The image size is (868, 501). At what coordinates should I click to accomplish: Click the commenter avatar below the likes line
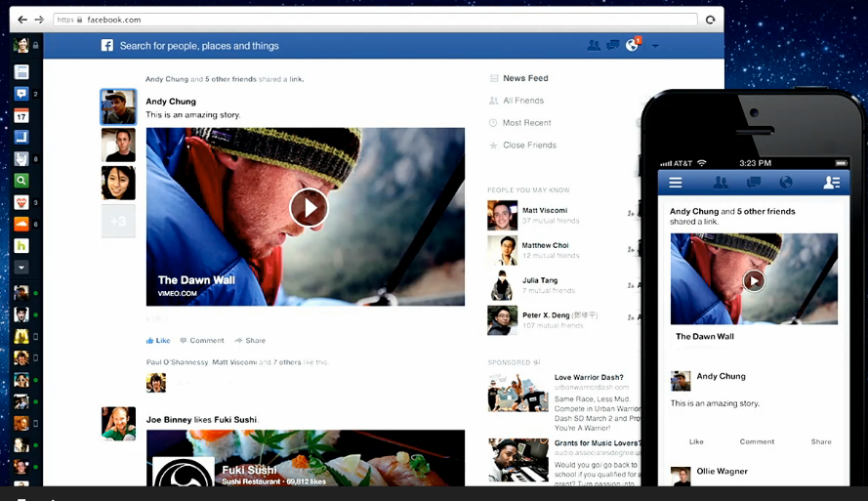[x=156, y=383]
